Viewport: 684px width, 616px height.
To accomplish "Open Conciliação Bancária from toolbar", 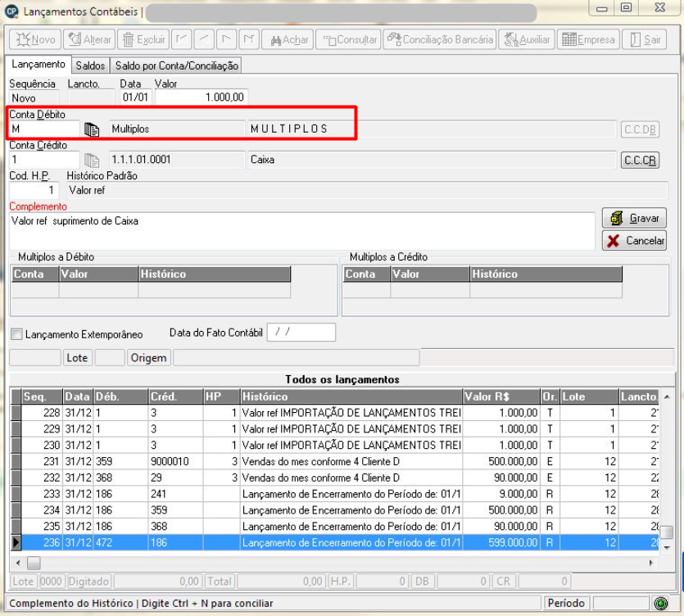I will [440, 39].
